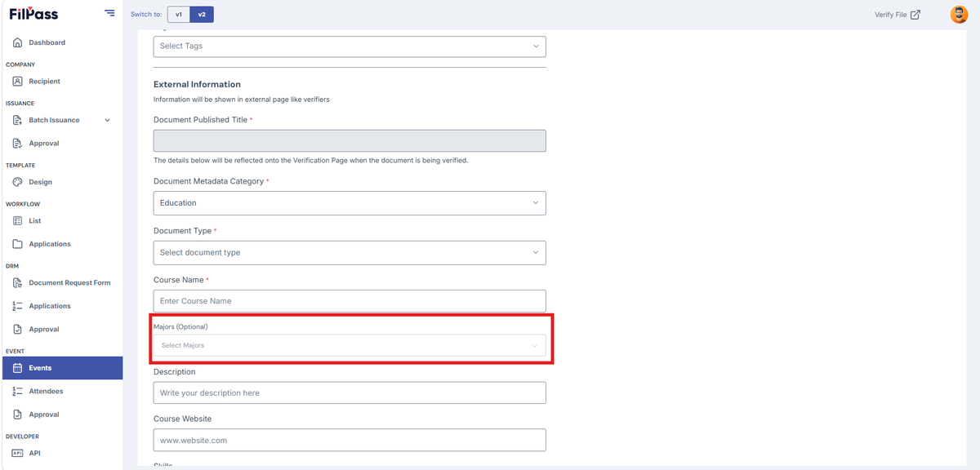The image size is (980, 470).
Task: Open the user profile avatar
Action: 959,14
